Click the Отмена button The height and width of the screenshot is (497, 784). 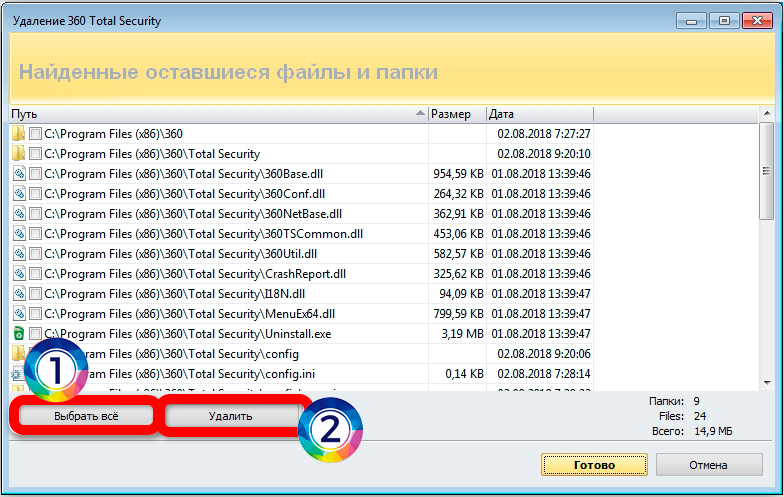[x=709, y=465]
